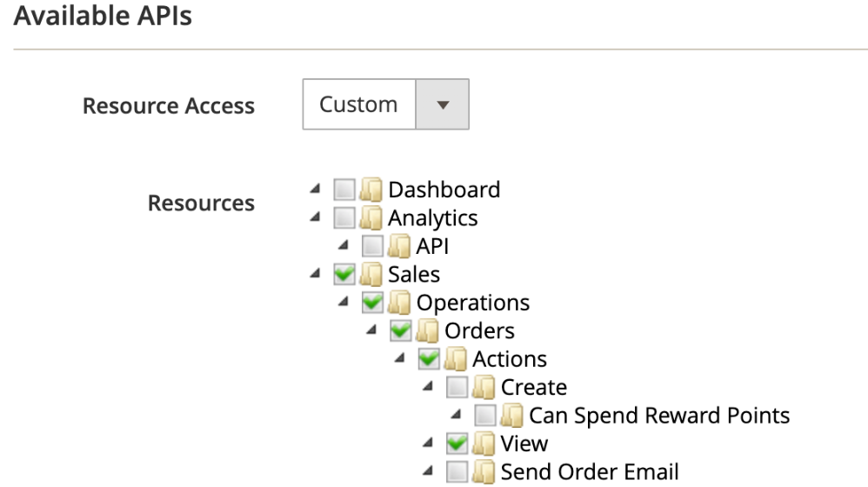The height and width of the screenshot is (487, 868).
Task: Enable the Dashboard resource checkbox
Action: pyautogui.click(x=344, y=190)
